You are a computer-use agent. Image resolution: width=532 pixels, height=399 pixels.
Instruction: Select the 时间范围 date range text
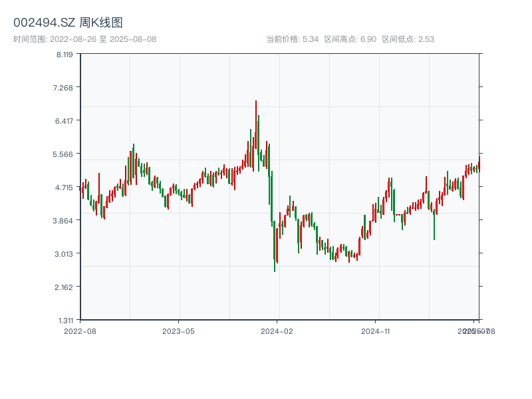click(x=85, y=39)
